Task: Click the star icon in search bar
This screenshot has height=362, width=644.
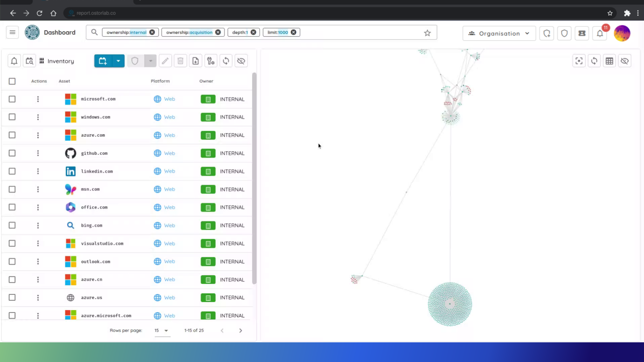Action: coord(427,33)
